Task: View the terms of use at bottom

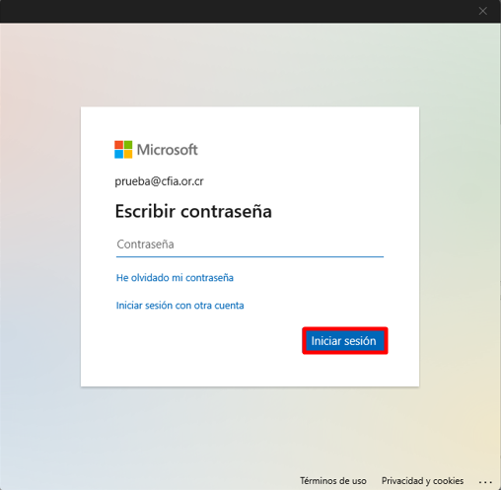Action: (x=333, y=481)
